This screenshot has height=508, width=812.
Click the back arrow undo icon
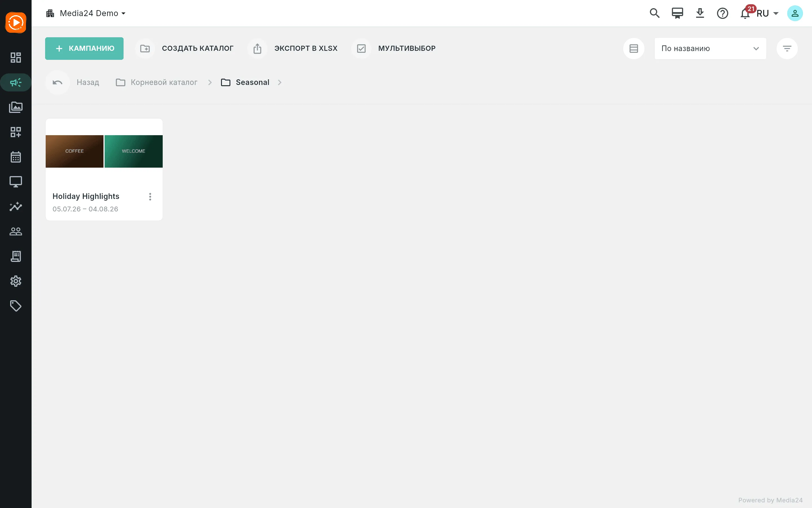(x=58, y=82)
